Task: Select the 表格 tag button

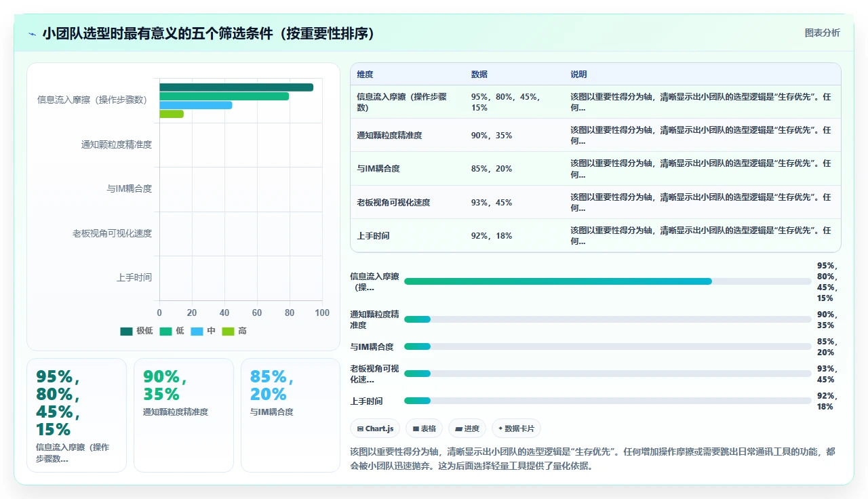Action: [x=424, y=428]
